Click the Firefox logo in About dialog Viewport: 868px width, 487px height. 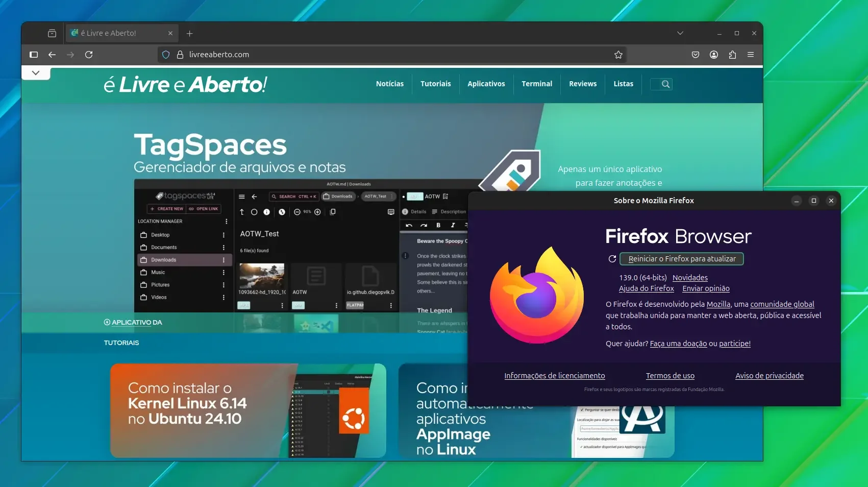click(x=537, y=295)
